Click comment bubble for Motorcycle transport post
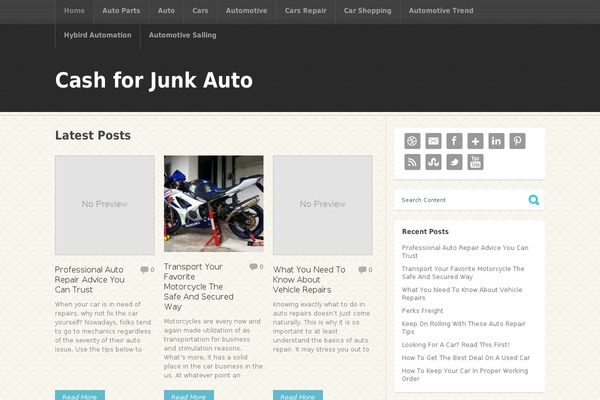This screenshot has width=600, height=400. (253, 266)
